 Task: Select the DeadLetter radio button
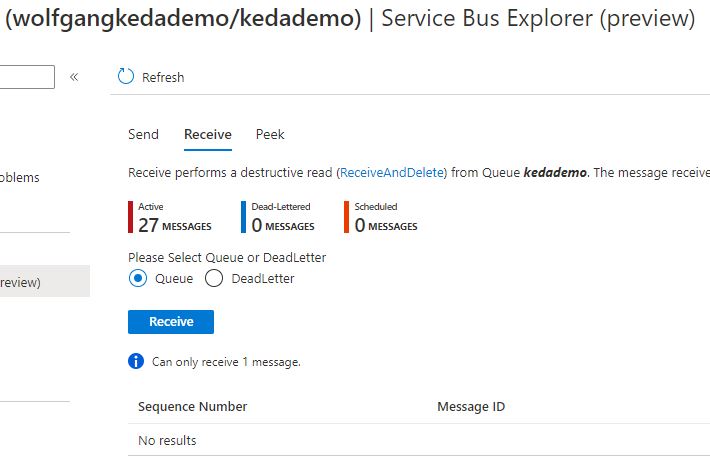pyautogui.click(x=214, y=278)
